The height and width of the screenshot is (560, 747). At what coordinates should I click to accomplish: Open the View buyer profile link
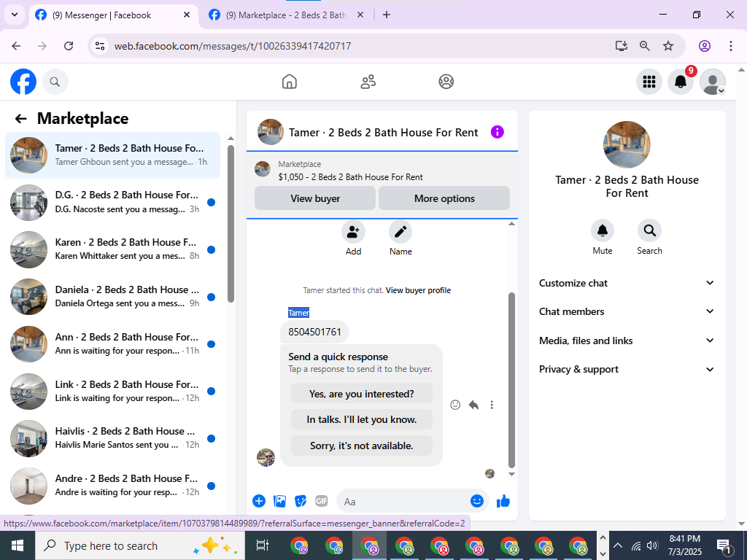[x=418, y=290]
